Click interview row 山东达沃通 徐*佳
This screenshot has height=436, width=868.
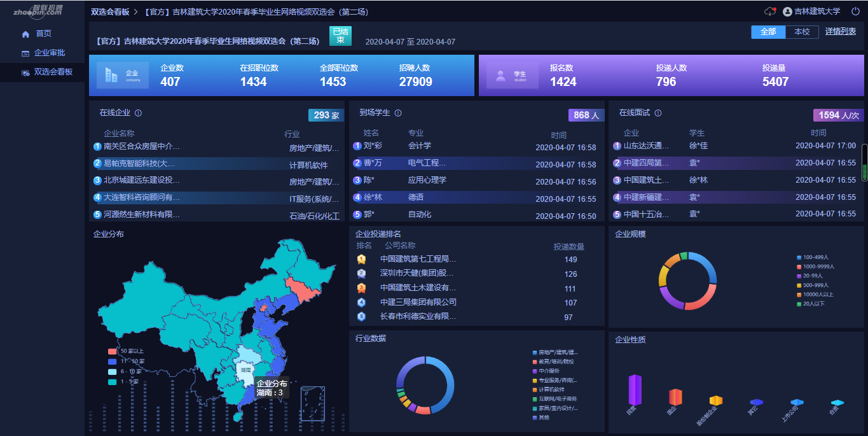(736, 146)
